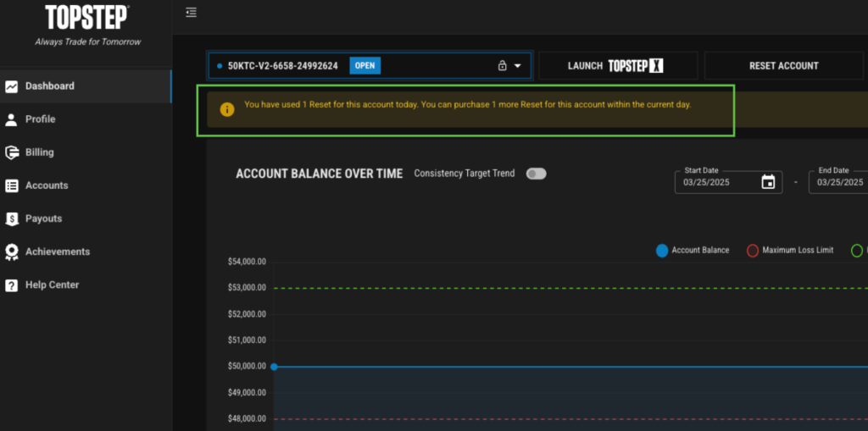Click the Payouts dollar icon
The height and width of the screenshot is (431, 868).
[12, 218]
